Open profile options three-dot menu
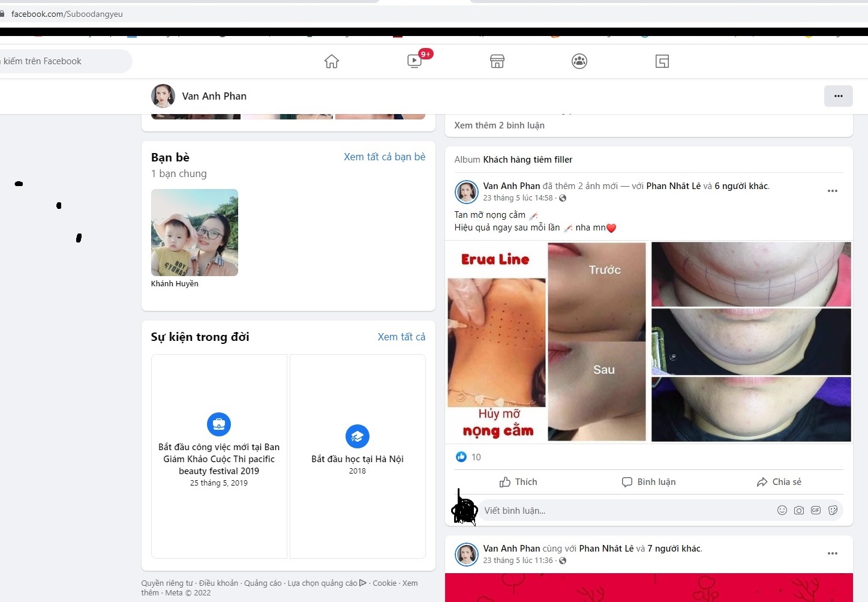868x602 pixels. (838, 96)
